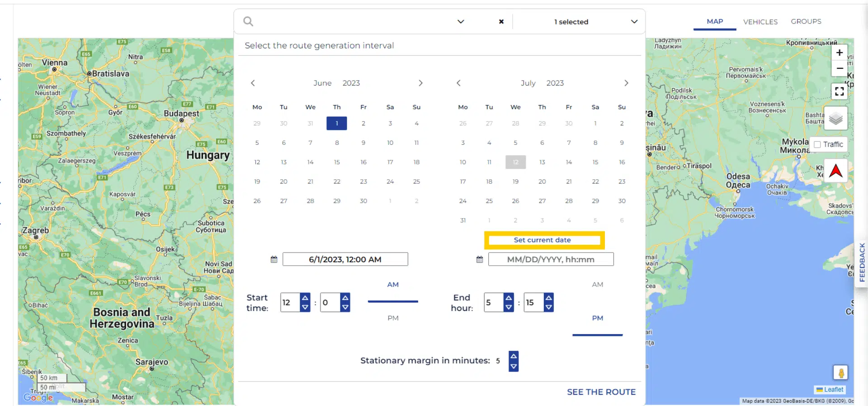Increase the start time hour

coord(305,298)
